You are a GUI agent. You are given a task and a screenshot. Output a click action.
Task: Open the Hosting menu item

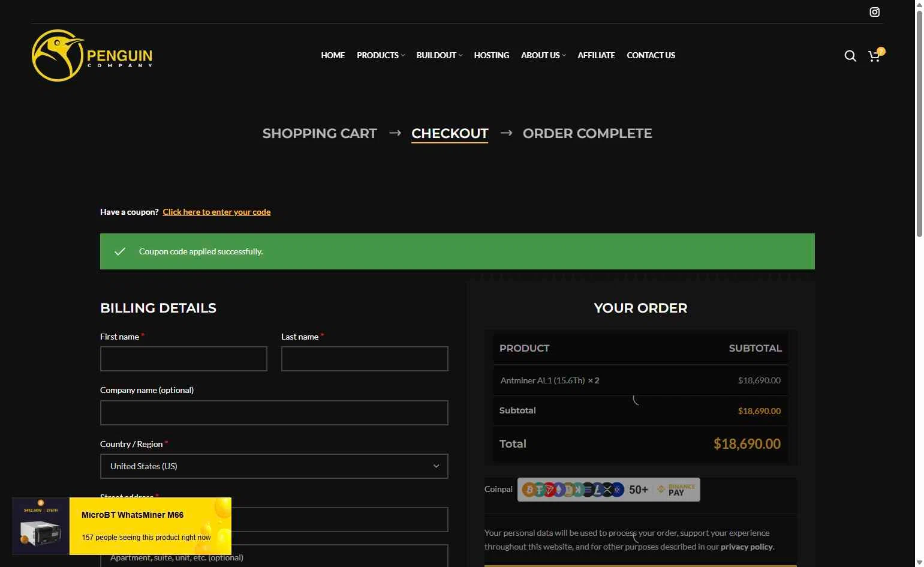(492, 55)
